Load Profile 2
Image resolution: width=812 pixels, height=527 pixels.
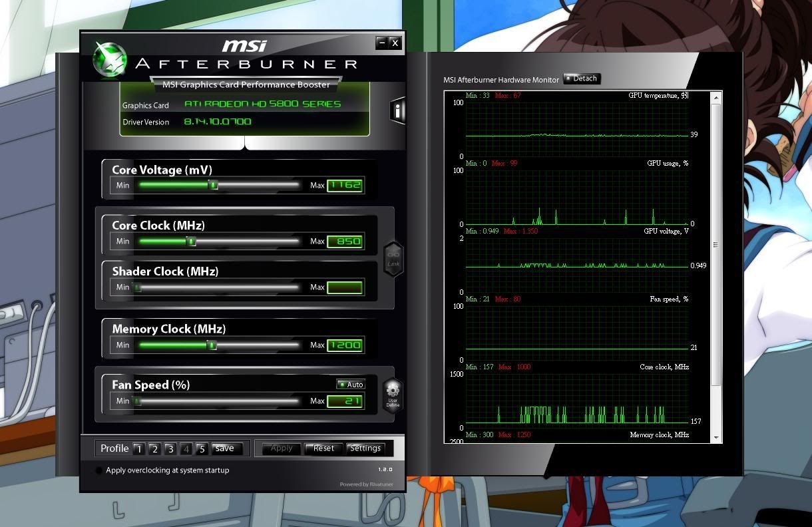(154, 449)
